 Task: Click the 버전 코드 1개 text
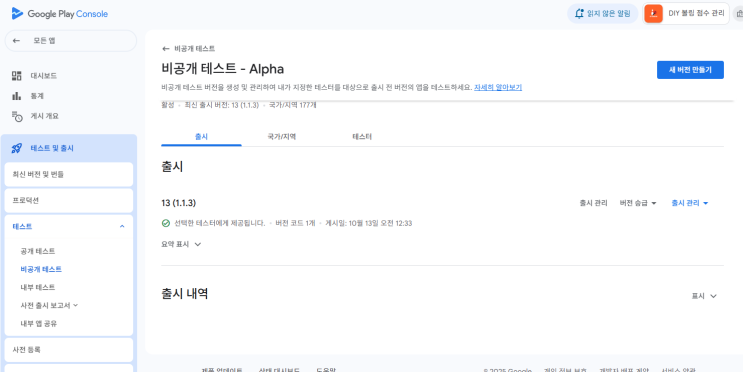[x=295, y=223]
